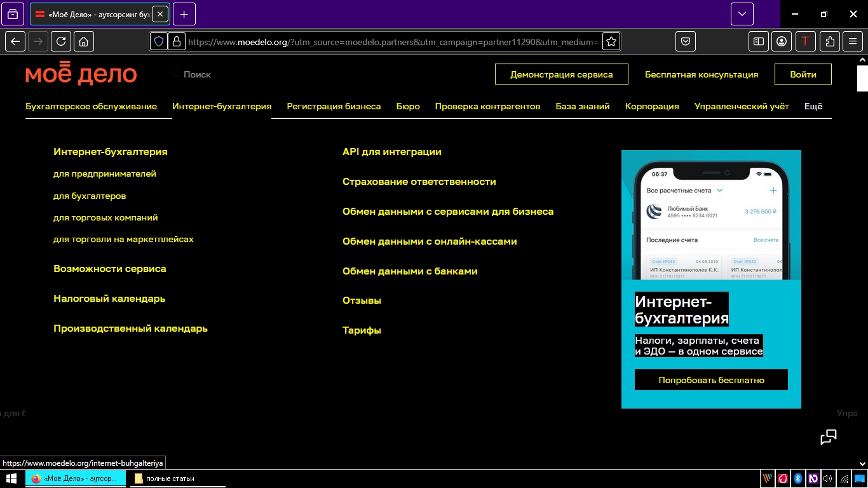This screenshot has height=488, width=868.
Task: Open Обмен данными с банками link
Action: pos(410,271)
